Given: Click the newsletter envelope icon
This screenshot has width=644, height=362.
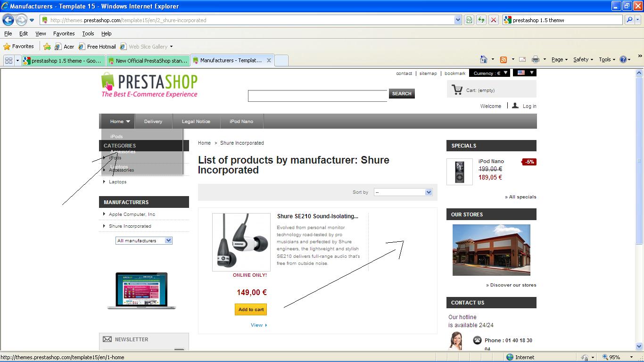Looking at the screenshot, I should pyautogui.click(x=107, y=339).
